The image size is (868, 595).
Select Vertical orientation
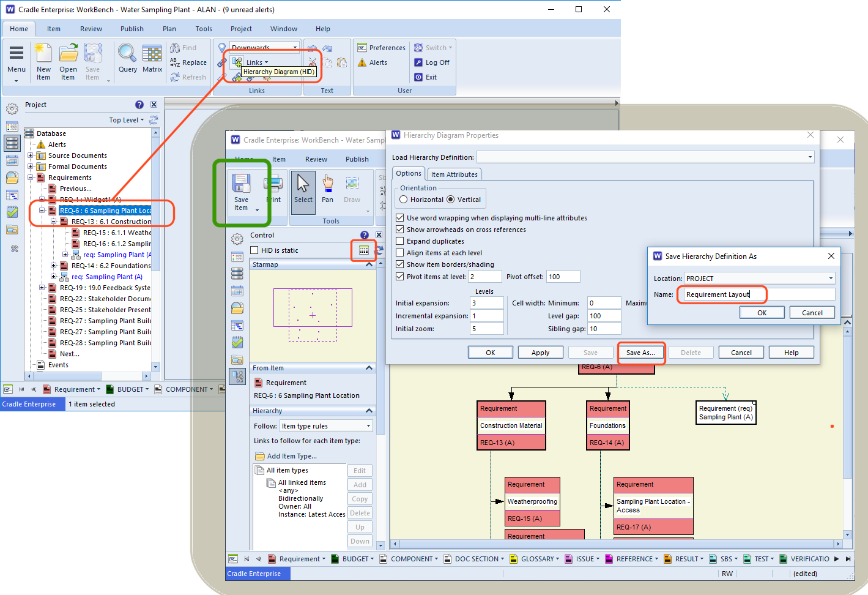point(451,200)
